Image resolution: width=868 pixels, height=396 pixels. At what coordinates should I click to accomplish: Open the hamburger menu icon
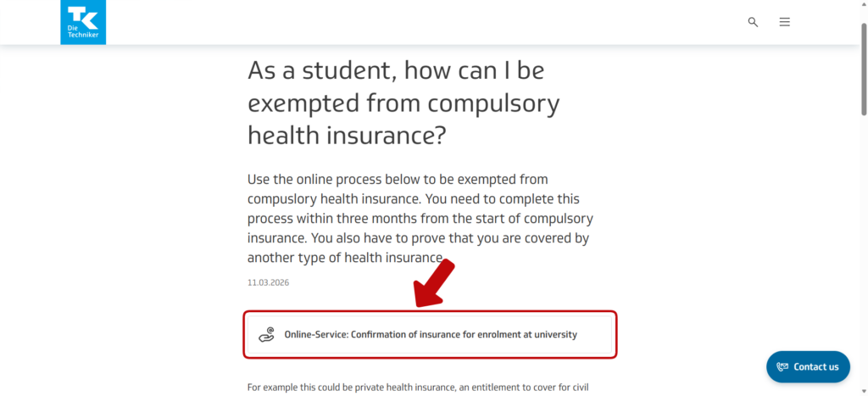click(x=784, y=22)
